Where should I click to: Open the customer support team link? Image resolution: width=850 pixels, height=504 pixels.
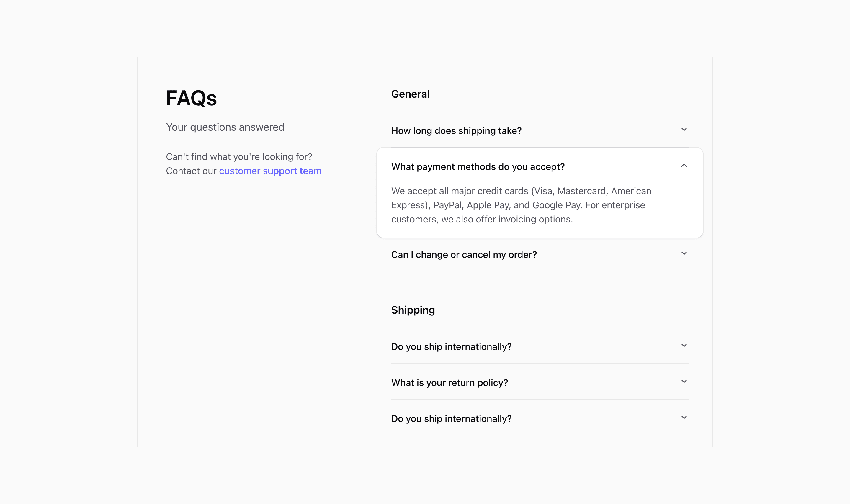tap(270, 171)
